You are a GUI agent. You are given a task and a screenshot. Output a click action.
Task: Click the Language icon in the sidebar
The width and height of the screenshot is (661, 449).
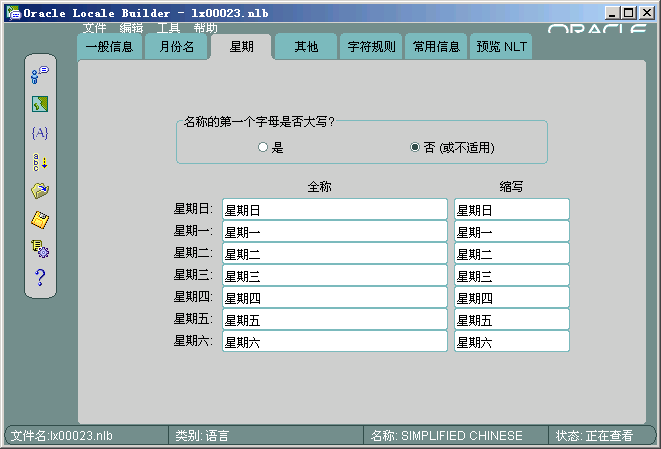click(x=40, y=74)
